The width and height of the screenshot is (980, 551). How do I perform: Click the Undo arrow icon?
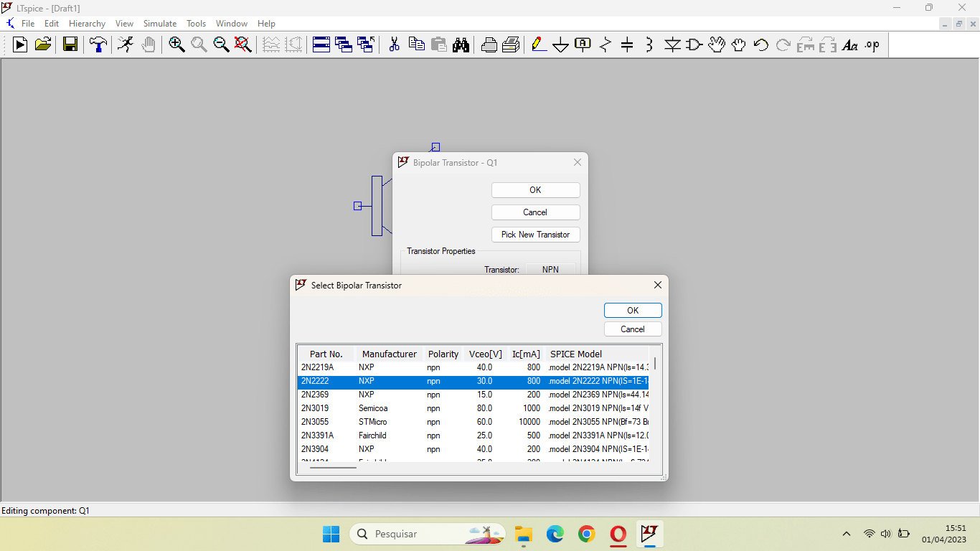click(761, 45)
